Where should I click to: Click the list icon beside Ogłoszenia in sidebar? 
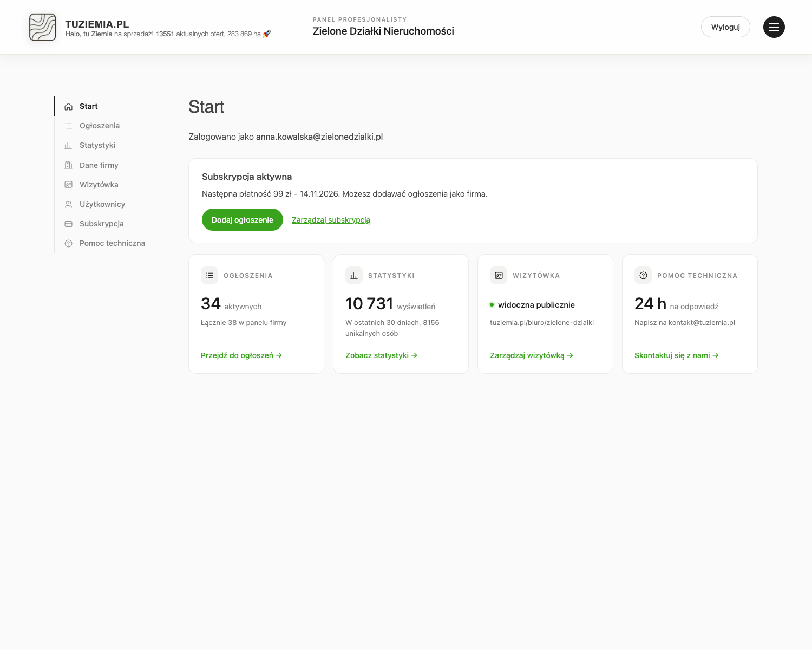(x=69, y=126)
